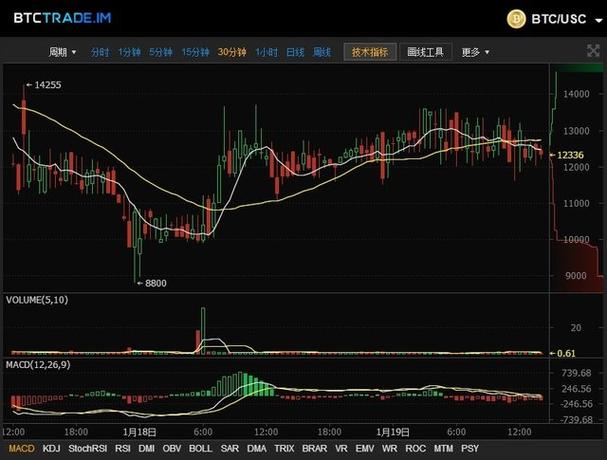
Task: Toggle the 画线工具 drawing tools button
Action: point(425,52)
